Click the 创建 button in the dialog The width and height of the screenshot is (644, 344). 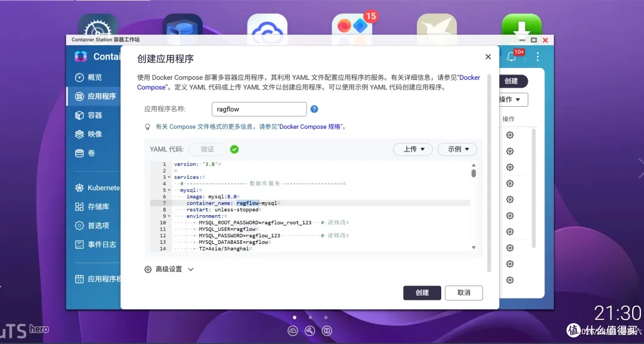pyautogui.click(x=422, y=293)
